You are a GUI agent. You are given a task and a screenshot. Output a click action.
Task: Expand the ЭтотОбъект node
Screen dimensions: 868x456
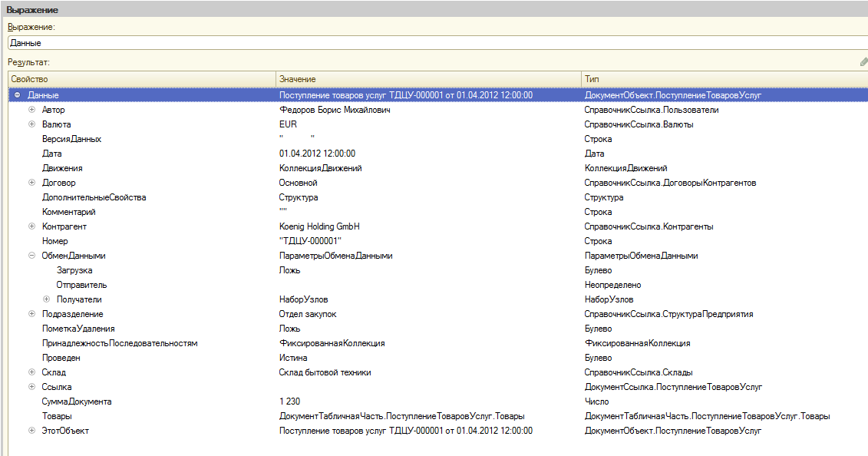(31, 431)
